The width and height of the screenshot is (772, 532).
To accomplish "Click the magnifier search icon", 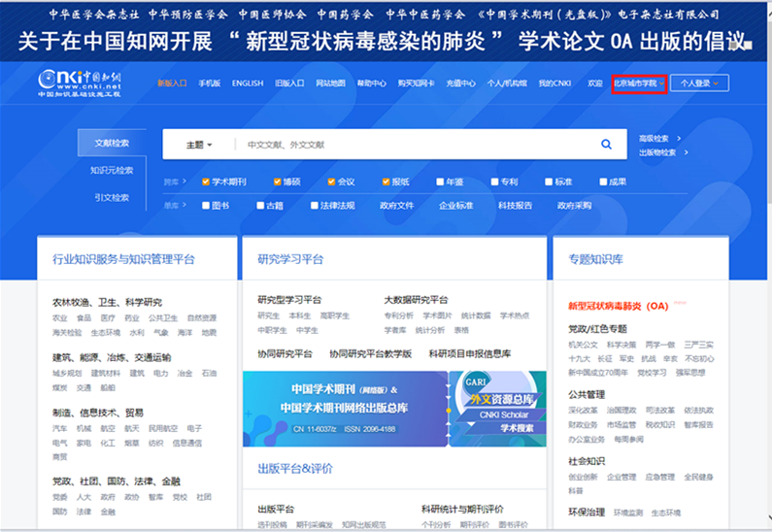I will pos(606,145).
